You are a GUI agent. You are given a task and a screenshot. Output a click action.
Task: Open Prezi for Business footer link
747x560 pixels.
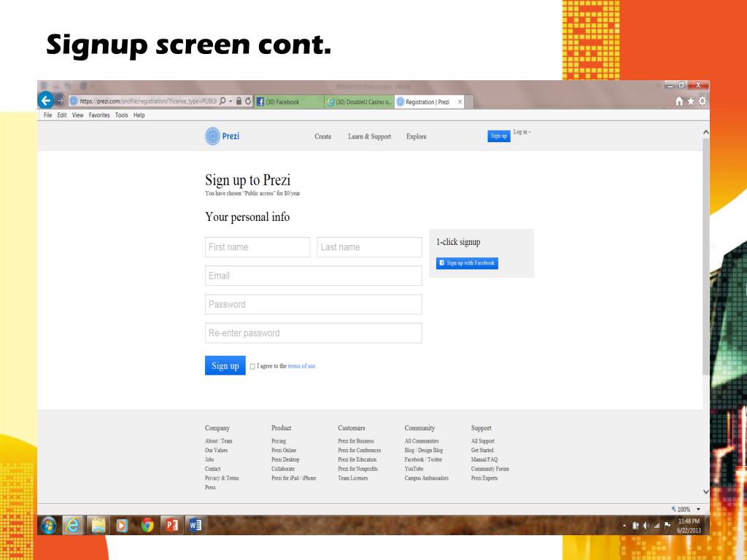tap(356, 441)
